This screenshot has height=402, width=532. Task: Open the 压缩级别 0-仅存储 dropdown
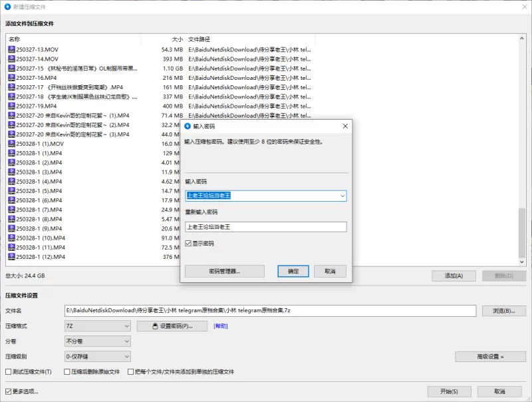(98, 357)
